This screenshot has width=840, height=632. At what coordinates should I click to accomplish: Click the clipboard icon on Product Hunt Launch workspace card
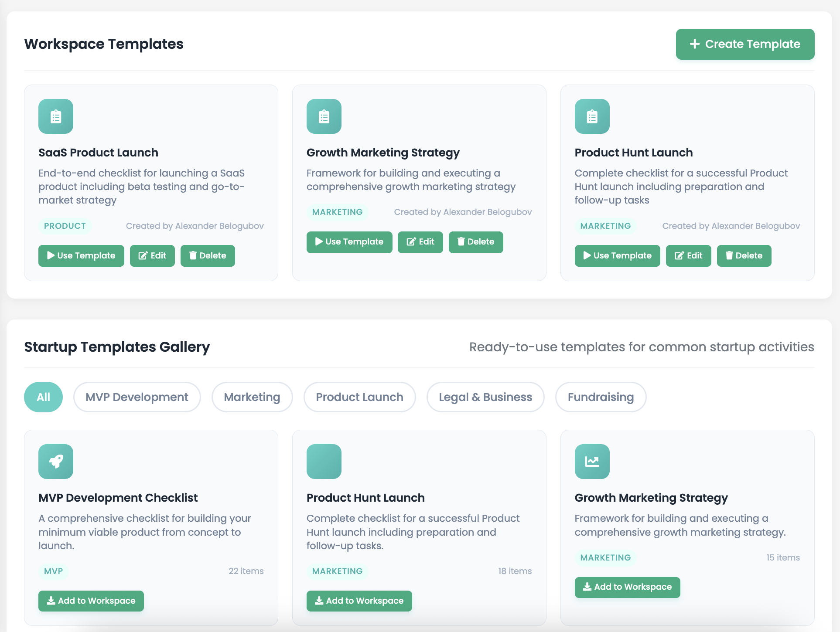[592, 116]
